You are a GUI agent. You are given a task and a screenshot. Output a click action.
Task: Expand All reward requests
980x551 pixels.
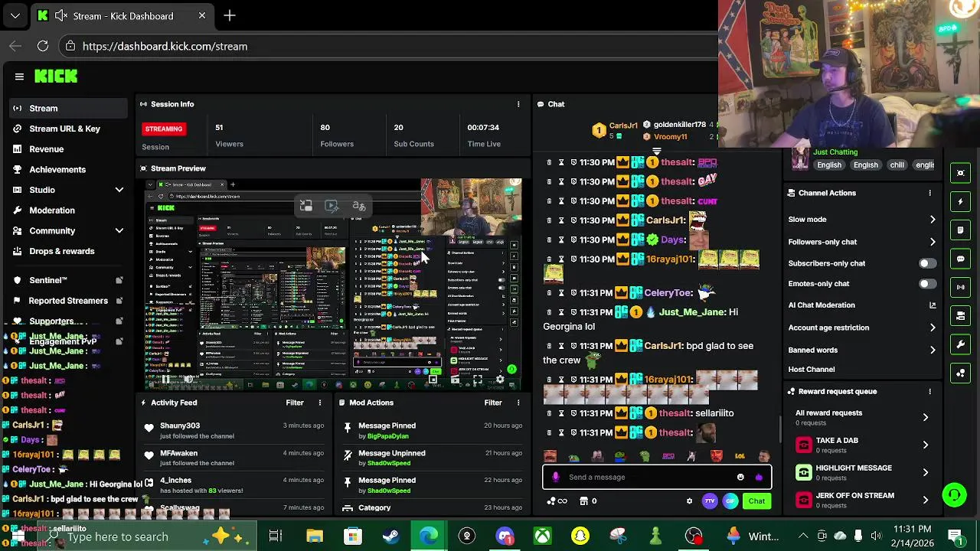point(925,417)
